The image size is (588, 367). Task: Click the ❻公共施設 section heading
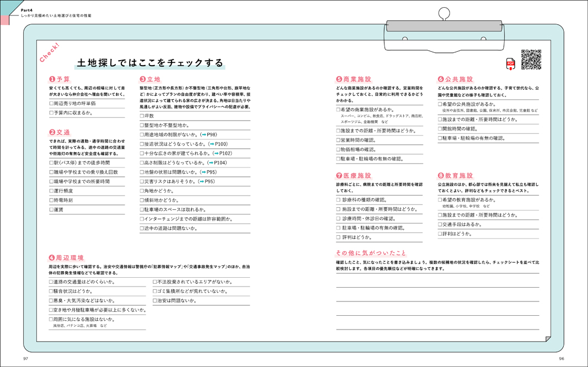click(x=455, y=79)
